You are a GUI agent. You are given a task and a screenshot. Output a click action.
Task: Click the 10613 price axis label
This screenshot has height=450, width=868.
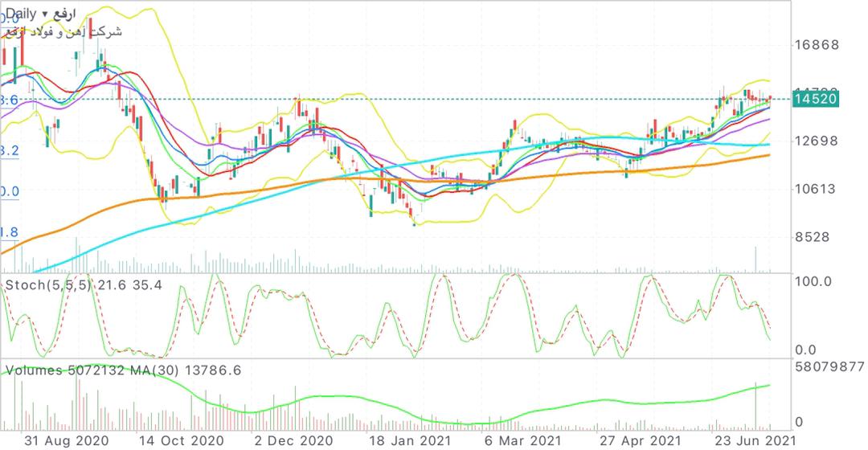tap(817, 190)
